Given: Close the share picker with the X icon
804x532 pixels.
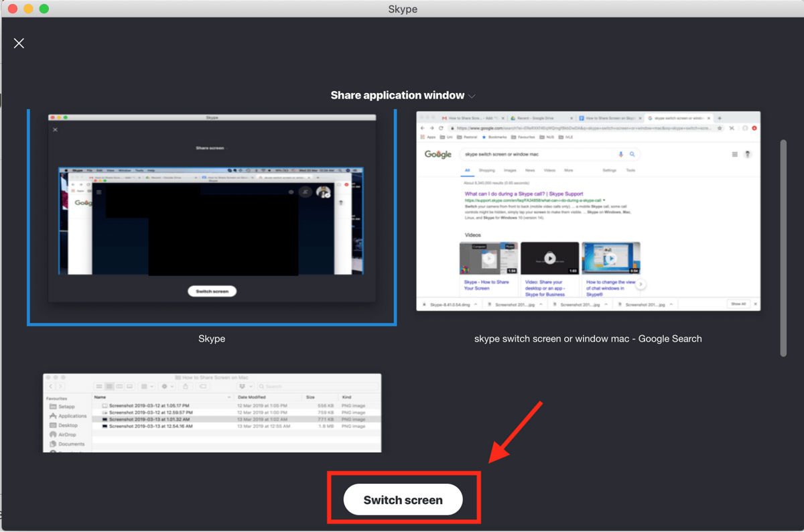Looking at the screenshot, I should pyautogui.click(x=19, y=44).
